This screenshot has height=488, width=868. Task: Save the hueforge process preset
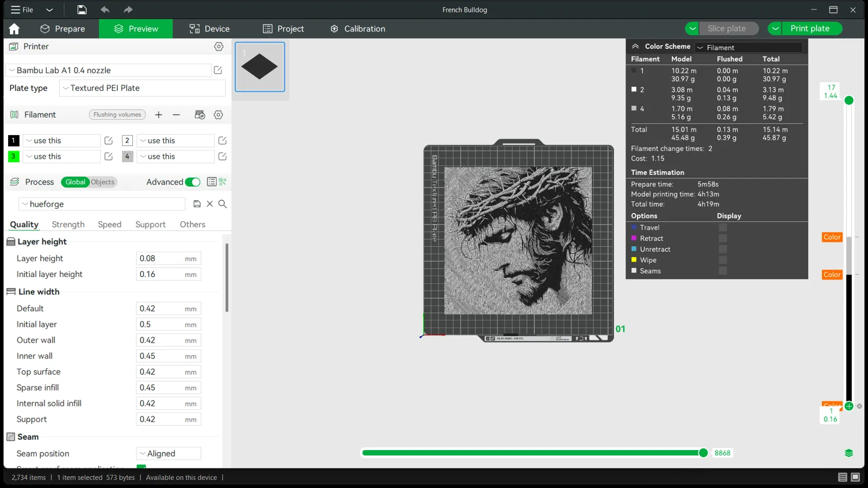(197, 204)
